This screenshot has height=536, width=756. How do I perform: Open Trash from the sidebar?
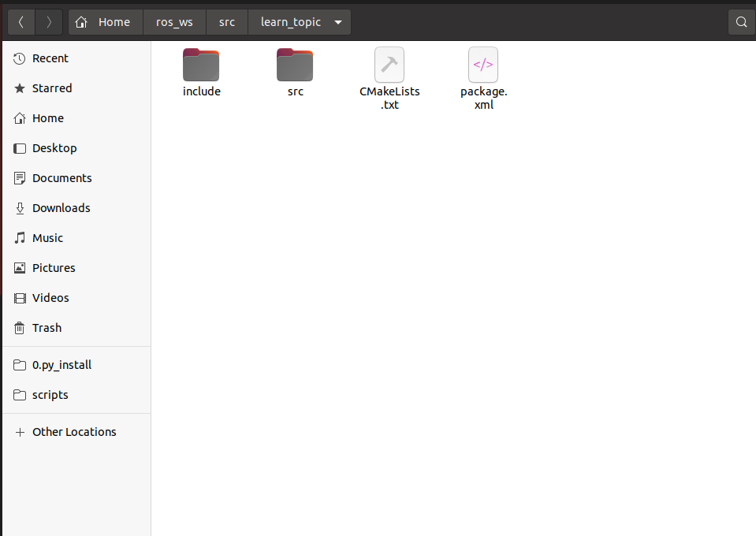pyautogui.click(x=76, y=328)
